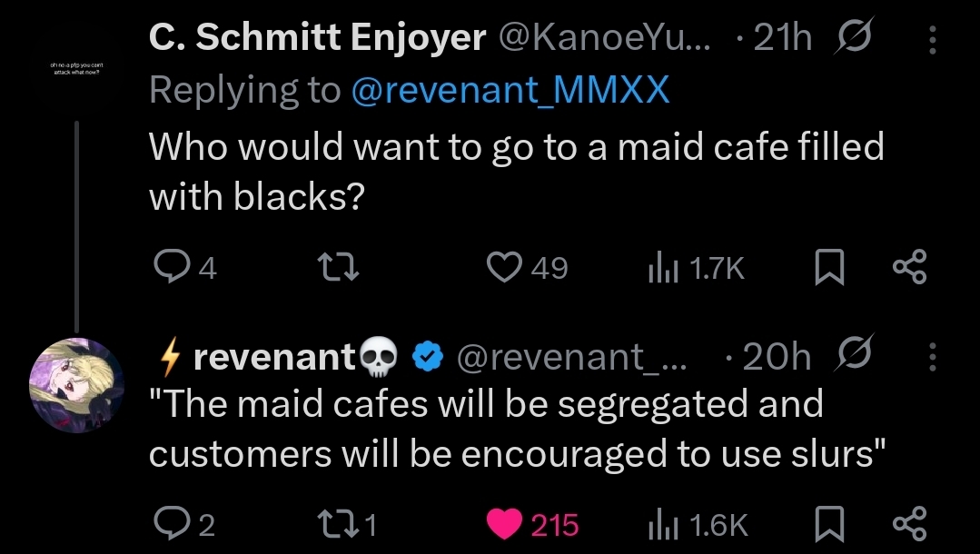This screenshot has width=980, height=554.
Task: Open revenant's anime avatar profile picture
Action: [77, 384]
